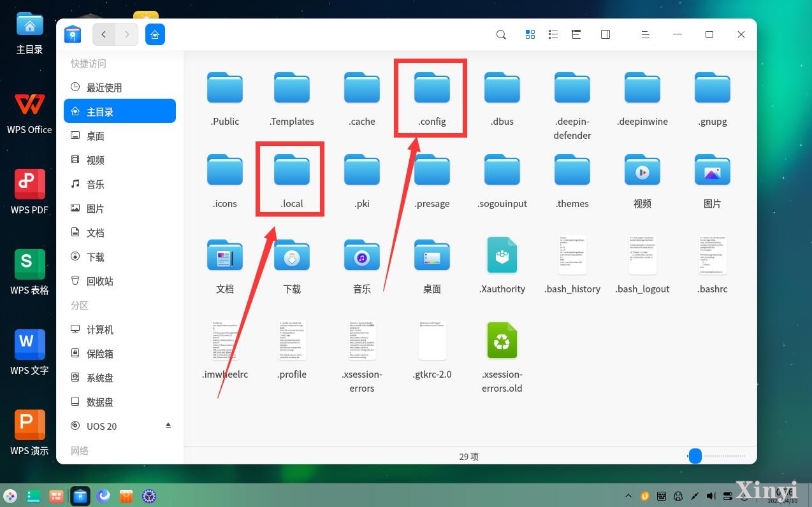This screenshot has height=507, width=812.
Task: Eject the UOS 20 disc
Action: [168, 425]
